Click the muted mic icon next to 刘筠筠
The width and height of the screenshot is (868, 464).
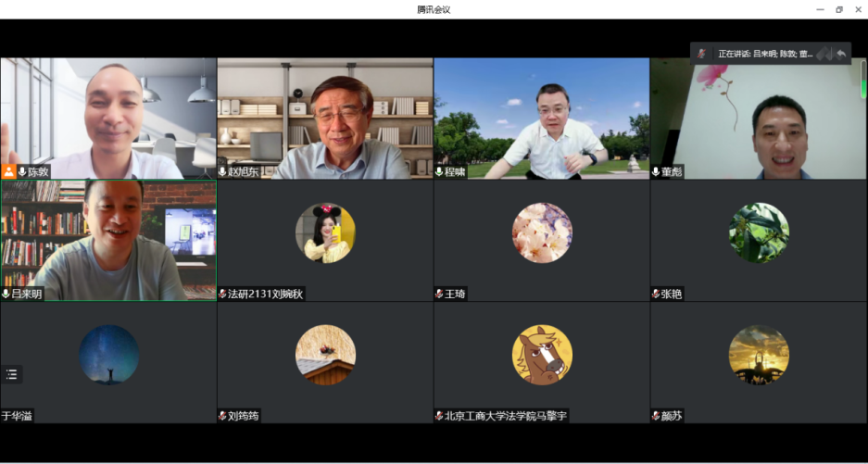222,416
